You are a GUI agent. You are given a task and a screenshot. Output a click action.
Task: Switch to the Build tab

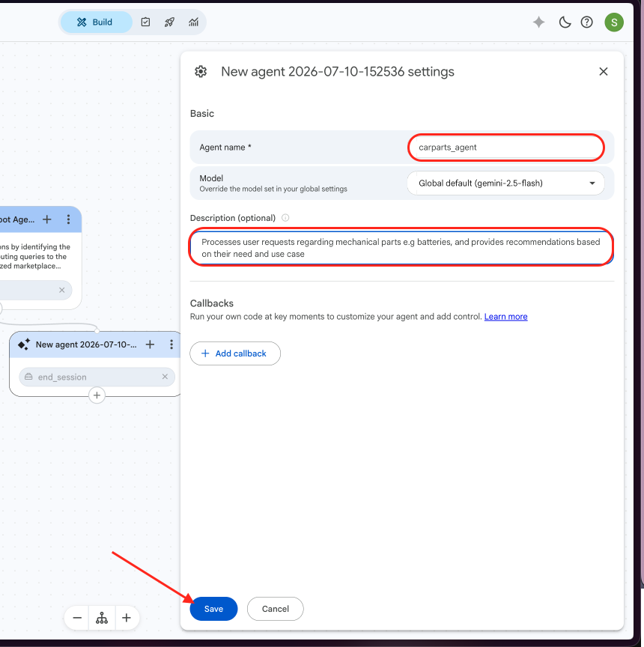tap(96, 22)
